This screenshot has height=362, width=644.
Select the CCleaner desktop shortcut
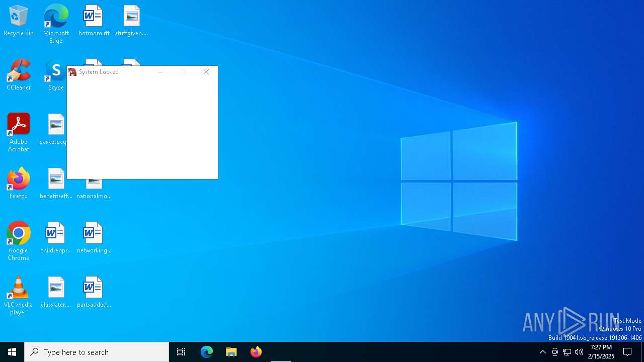(19, 75)
